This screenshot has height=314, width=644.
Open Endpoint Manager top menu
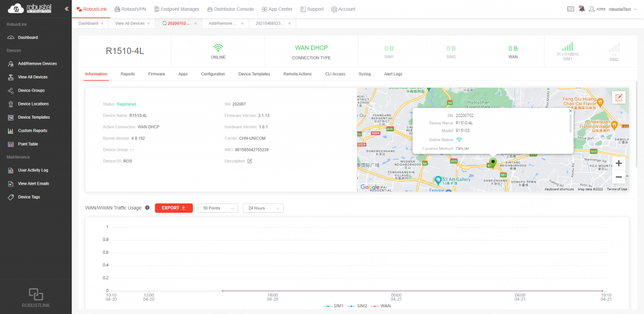click(177, 9)
